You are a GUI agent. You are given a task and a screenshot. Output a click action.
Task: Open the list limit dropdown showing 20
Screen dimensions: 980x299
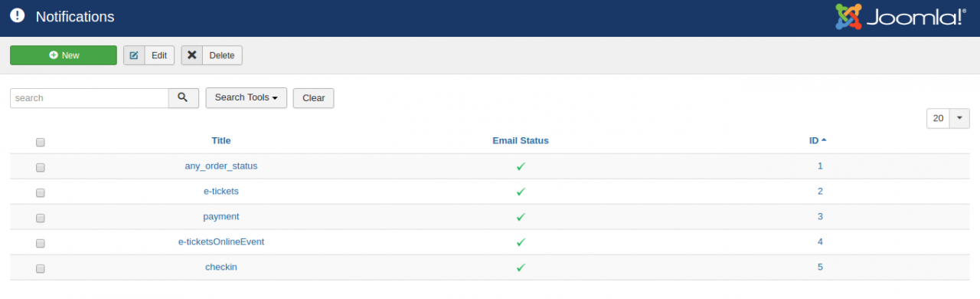(948, 118)
